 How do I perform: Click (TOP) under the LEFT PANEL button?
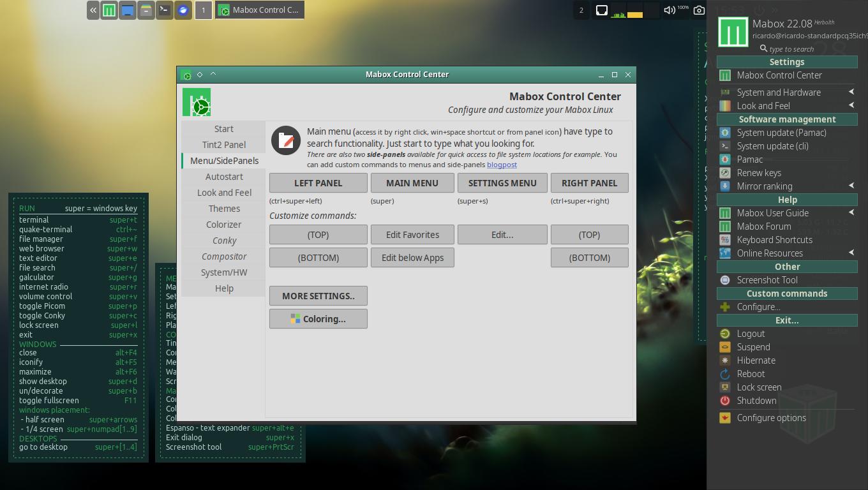318,235
